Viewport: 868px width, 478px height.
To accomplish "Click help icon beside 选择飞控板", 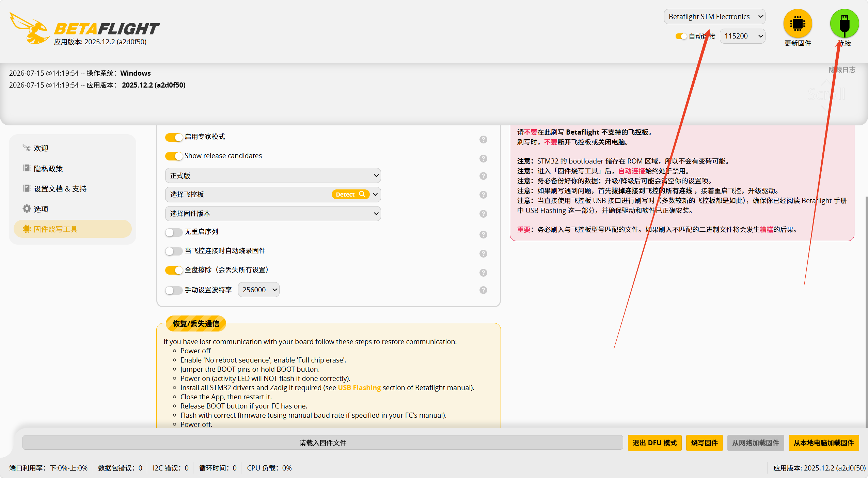I will [x=483, y=195].
